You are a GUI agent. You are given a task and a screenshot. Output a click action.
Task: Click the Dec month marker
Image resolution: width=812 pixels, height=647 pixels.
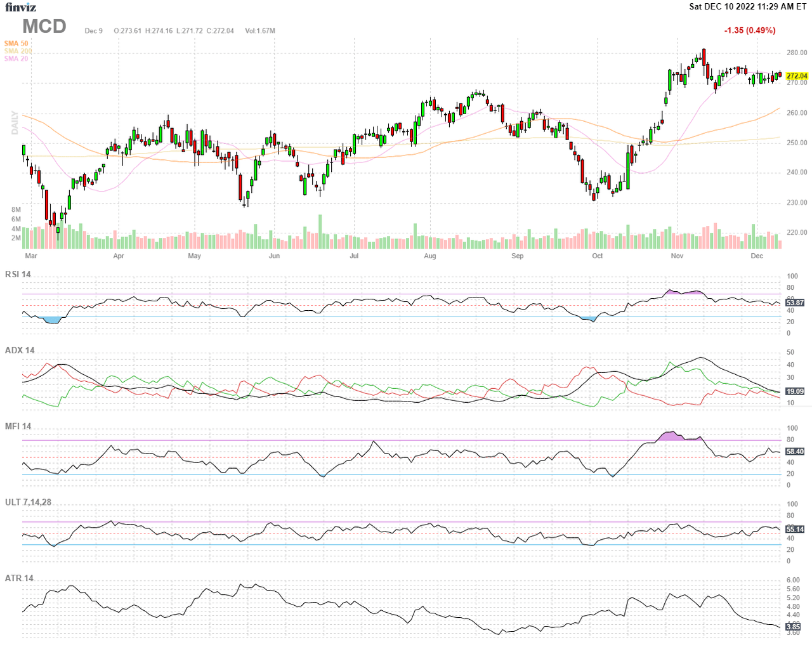click(757, 256)
